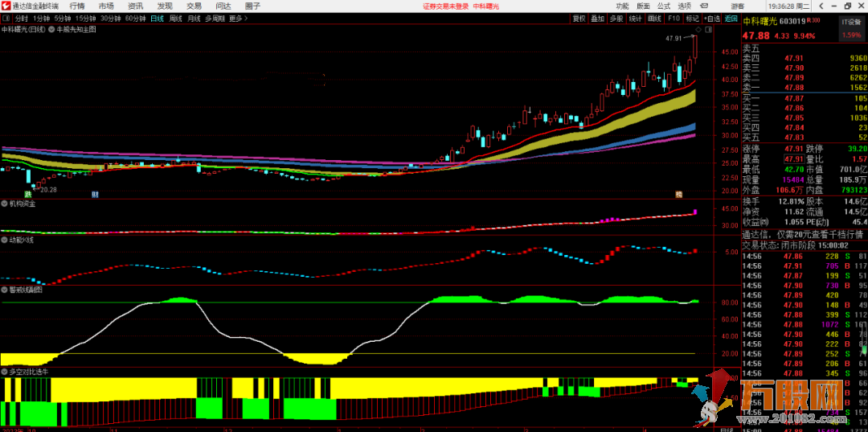The image size is (868, 432).
Task: Expand 更多 period options
Action: point(238,19)
